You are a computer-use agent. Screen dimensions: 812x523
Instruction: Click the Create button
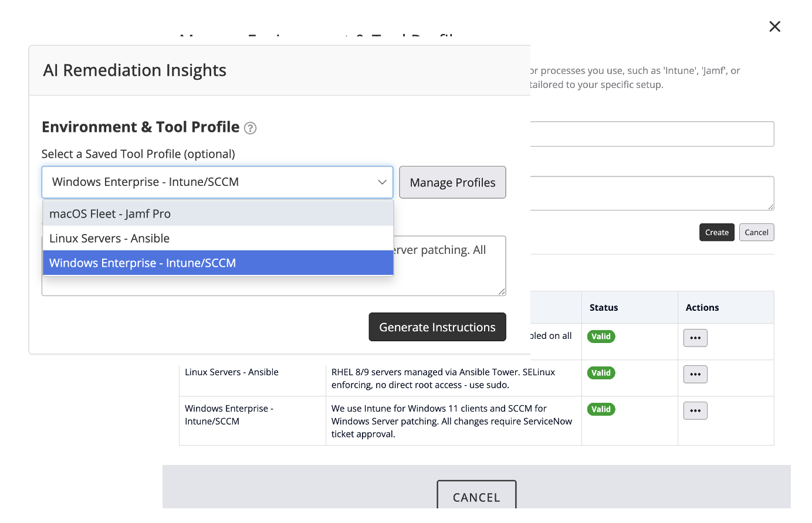tap(716, 233)
